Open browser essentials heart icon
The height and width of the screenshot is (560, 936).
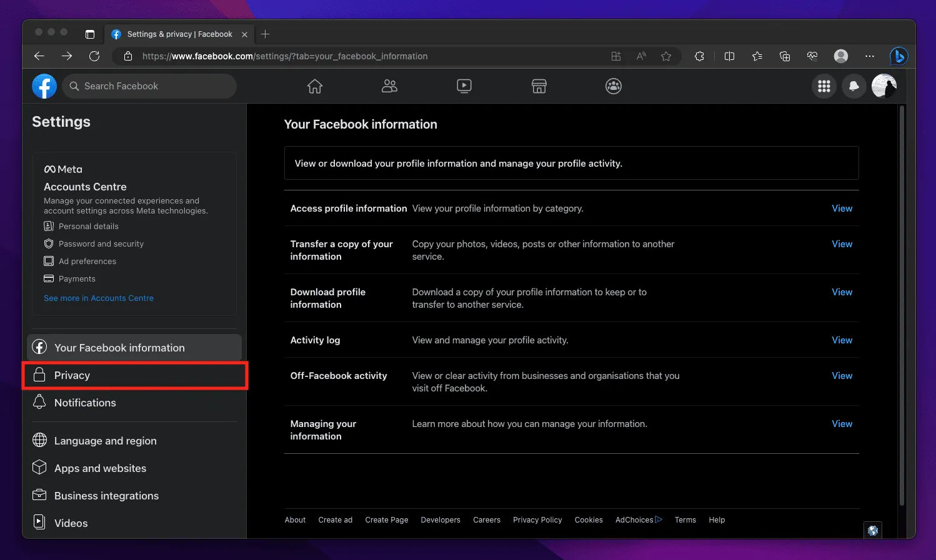point(812,56)
